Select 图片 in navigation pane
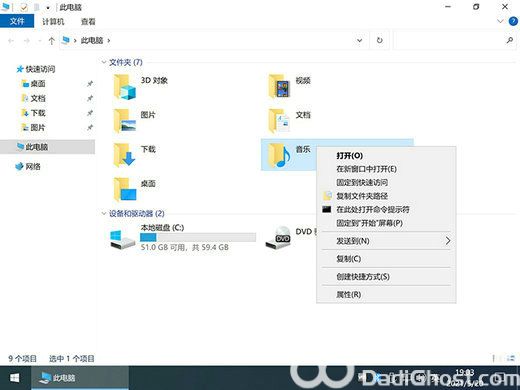 [33, 127]
